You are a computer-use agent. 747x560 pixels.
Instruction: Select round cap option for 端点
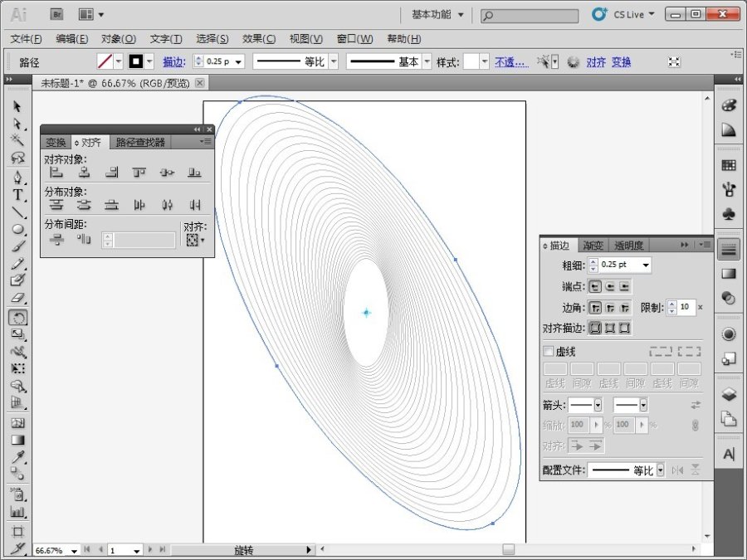[x=610, y=286]
